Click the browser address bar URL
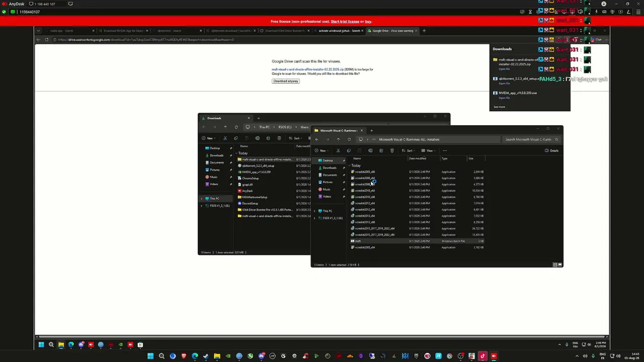This screenshot has width=644, height=362. click(x=146, y=40)
